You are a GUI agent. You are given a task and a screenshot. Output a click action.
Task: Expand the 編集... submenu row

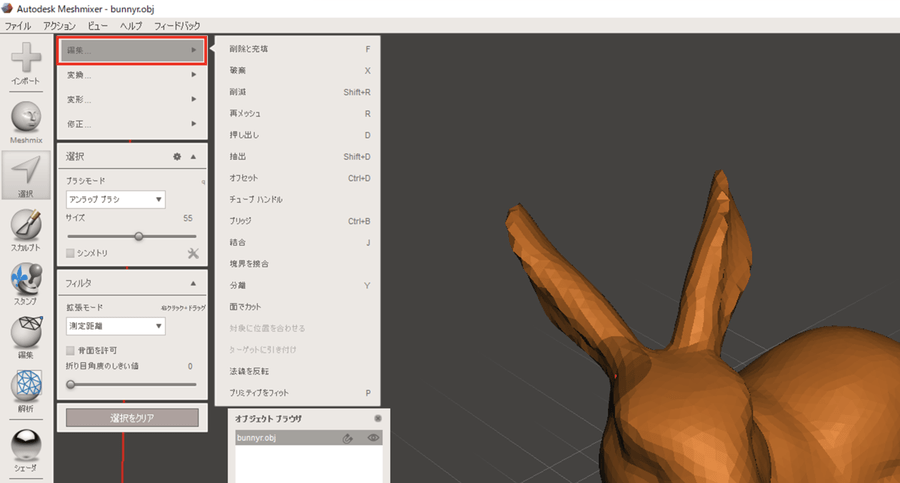click(x=131, y=51)
